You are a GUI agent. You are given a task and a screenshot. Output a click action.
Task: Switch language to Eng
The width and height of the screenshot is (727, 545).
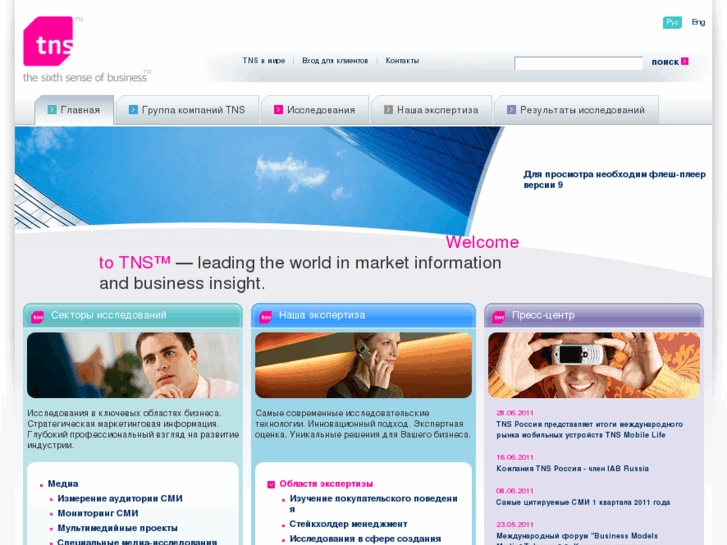tap(698, 22)
